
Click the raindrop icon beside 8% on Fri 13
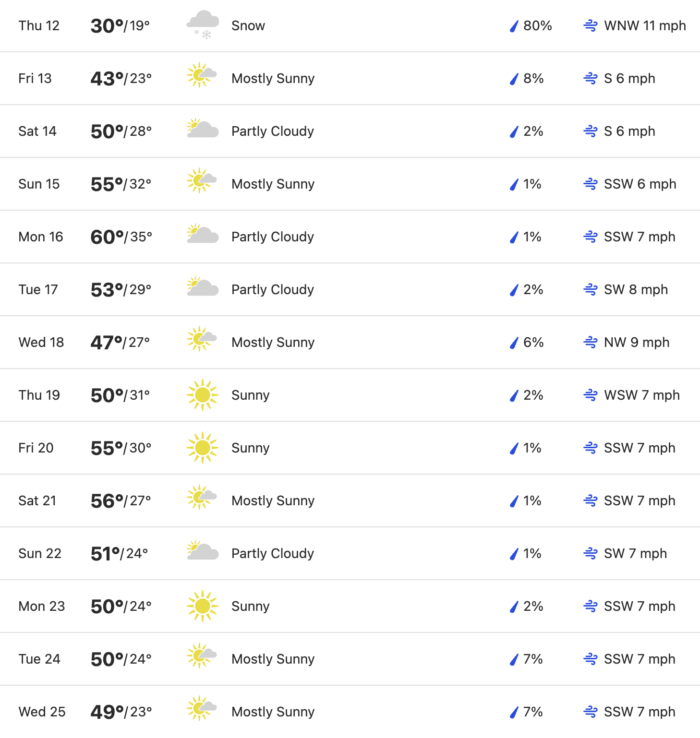click(x=514, y=79)
